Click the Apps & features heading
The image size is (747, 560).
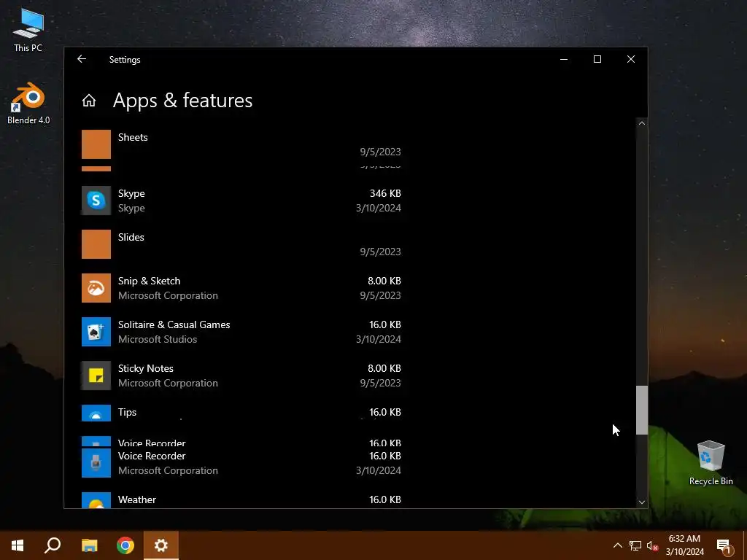(182, 101)
